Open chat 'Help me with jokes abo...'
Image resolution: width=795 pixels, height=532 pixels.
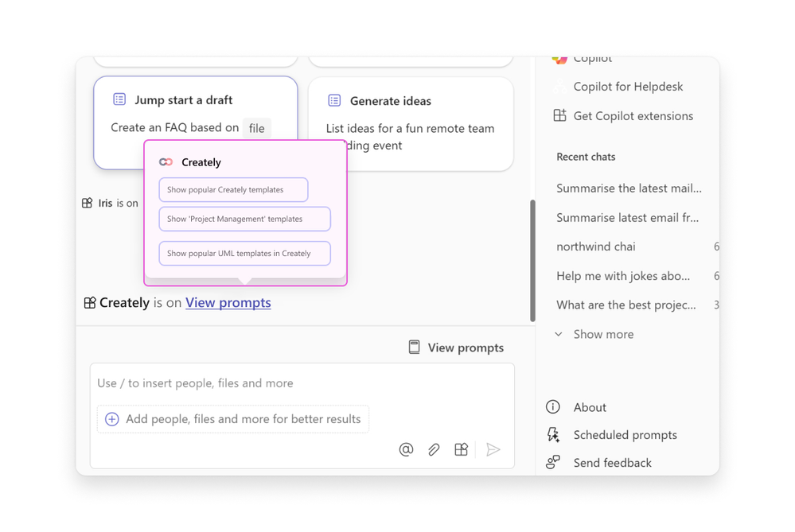click(623, 276)
